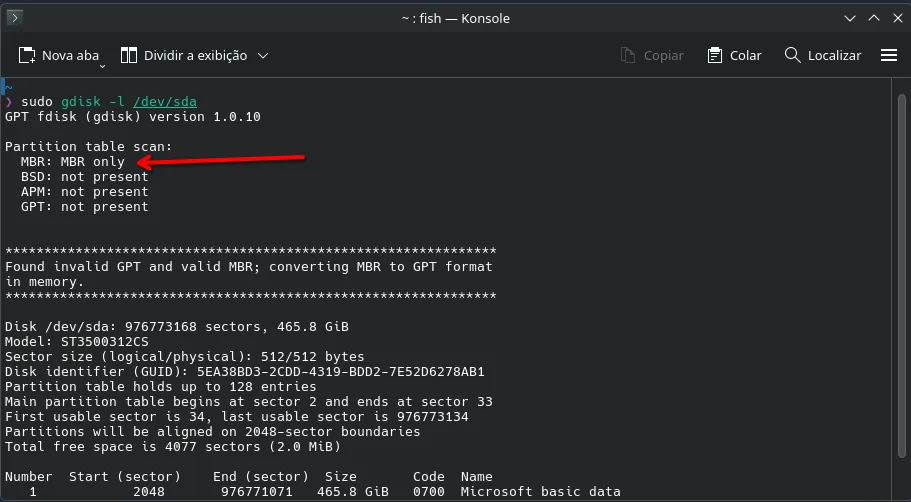
Task: Click the /dev/sda path in command
Action: 164,102
